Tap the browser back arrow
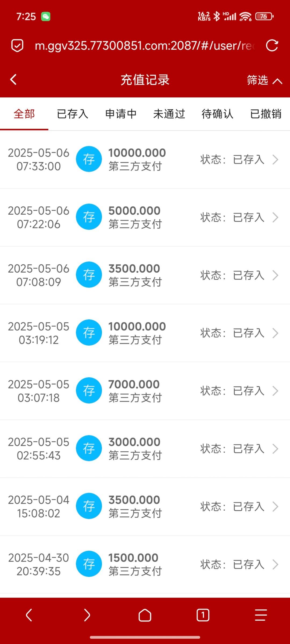Screen dimensions: 290x644 pyautogui.click(x=29, y=615)
